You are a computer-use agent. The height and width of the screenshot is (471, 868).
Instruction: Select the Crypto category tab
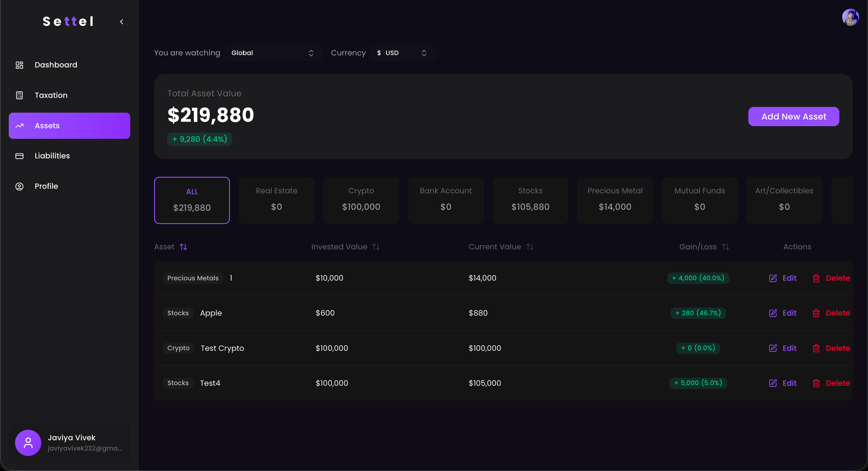point(361,200)
